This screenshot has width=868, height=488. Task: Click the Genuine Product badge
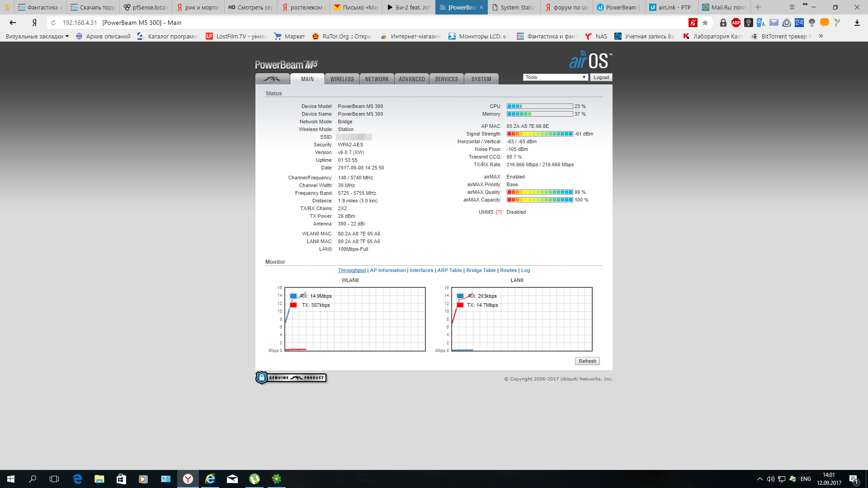[291, 378]
